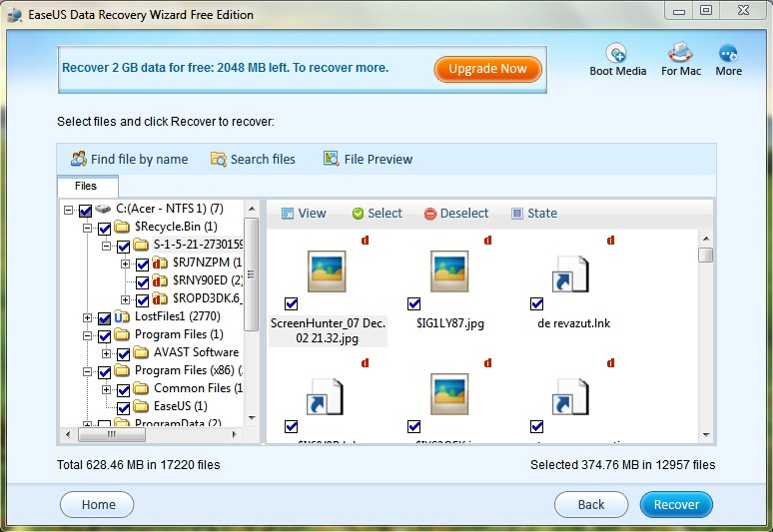Click the $RJ7NZPM deleted folder icon
Image resolution: width=773 pixels, height=532 pixels.
pyautogui.click(x=160, y=263)
